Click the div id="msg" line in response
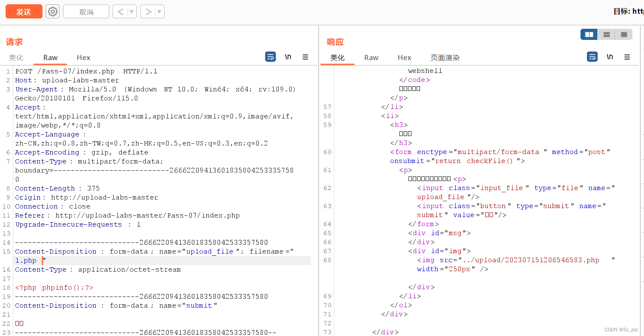The height and width of the screenshot is (336, 644). [x=440, y=233]
